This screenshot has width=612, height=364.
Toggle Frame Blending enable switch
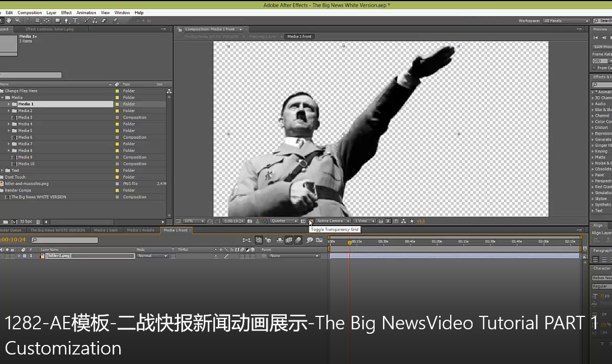[x=289, y=240]
